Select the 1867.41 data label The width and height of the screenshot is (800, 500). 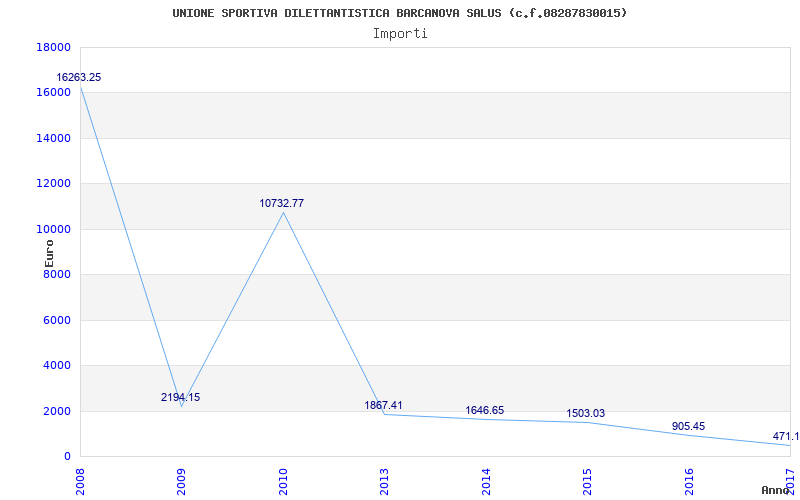pyautogui.click(x=383, y=406)
